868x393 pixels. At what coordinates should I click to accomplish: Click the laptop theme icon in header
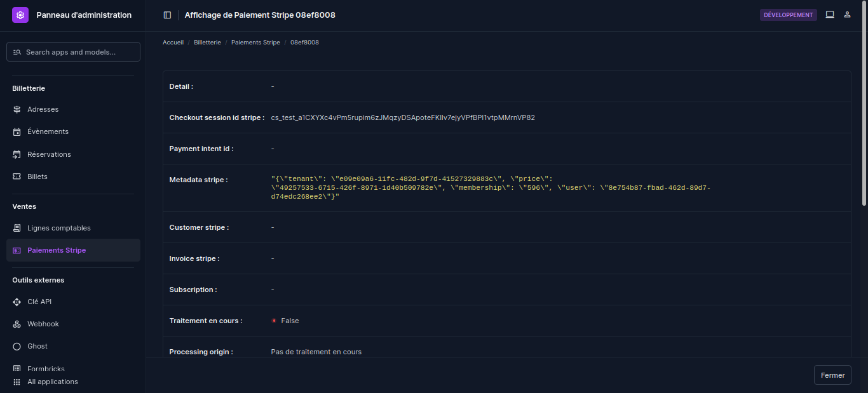click(x=830, y=15)
